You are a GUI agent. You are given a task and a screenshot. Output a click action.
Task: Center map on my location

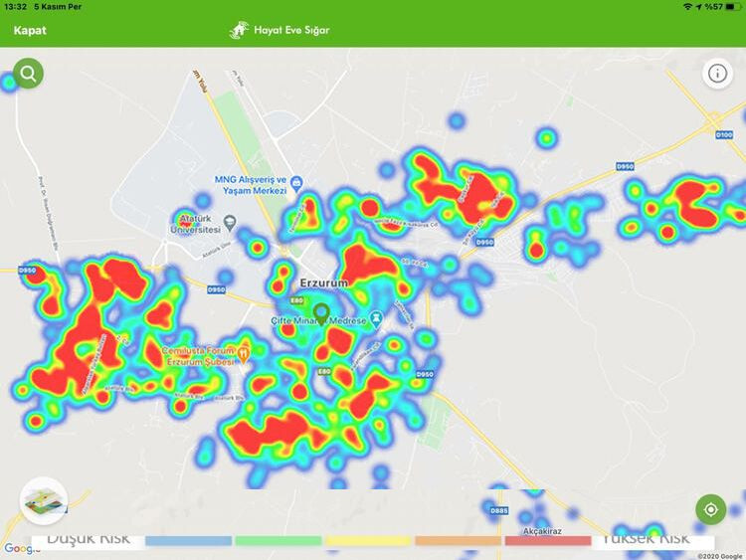[x=710, y=509]
